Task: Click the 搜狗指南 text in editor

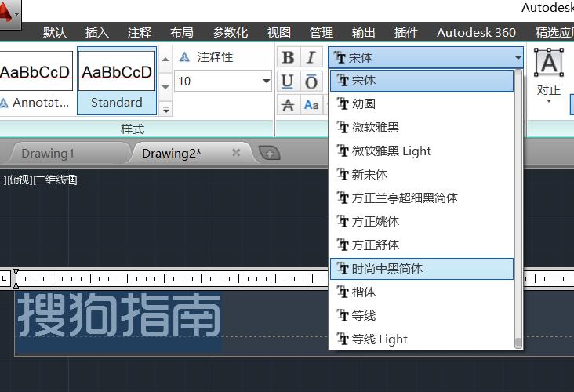Action: coord(119,314)
